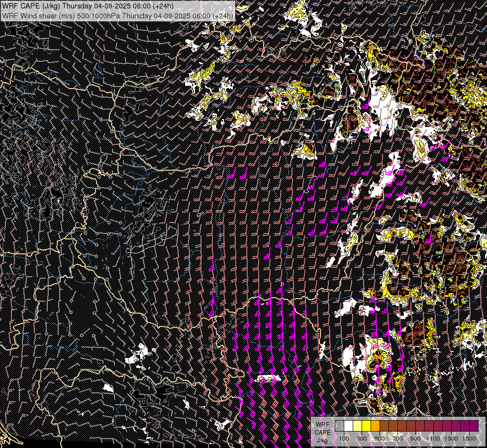Click the legend value 1300
The image size is (487, 448).
click(451, 439)
